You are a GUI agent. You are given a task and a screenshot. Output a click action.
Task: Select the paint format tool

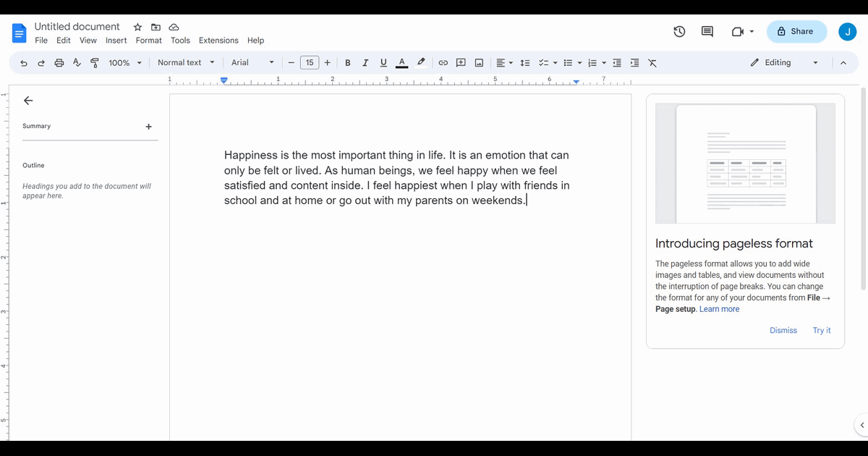[94, 63]
